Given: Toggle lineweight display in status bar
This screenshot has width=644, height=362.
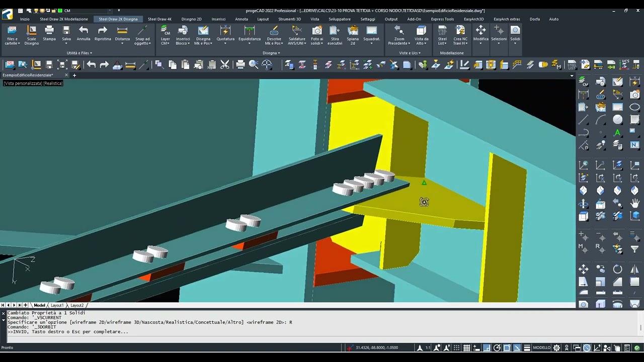Looking at the screenshot, I should [527, 348].
